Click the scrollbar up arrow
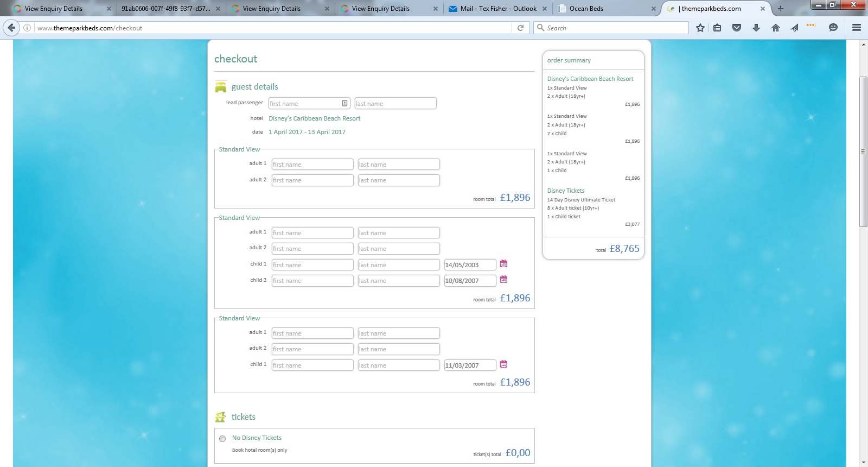The image size is (868, 467). click(863, 44)
